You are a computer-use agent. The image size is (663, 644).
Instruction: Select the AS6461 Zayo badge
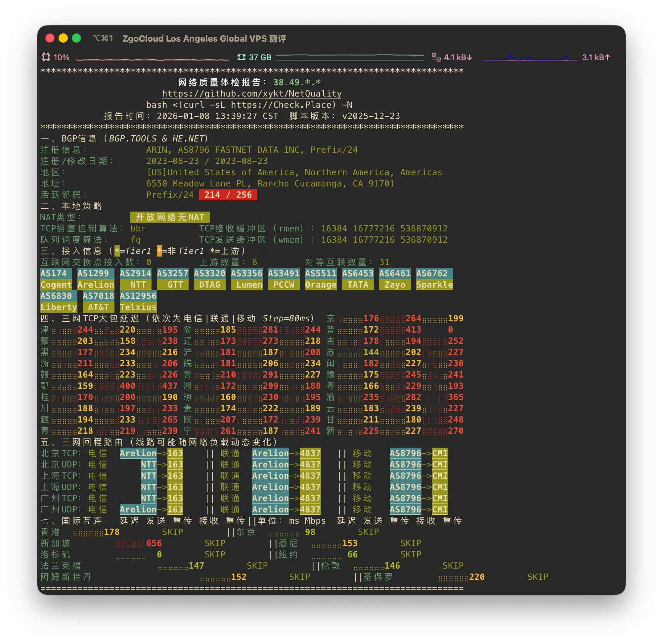pos(394,279)
